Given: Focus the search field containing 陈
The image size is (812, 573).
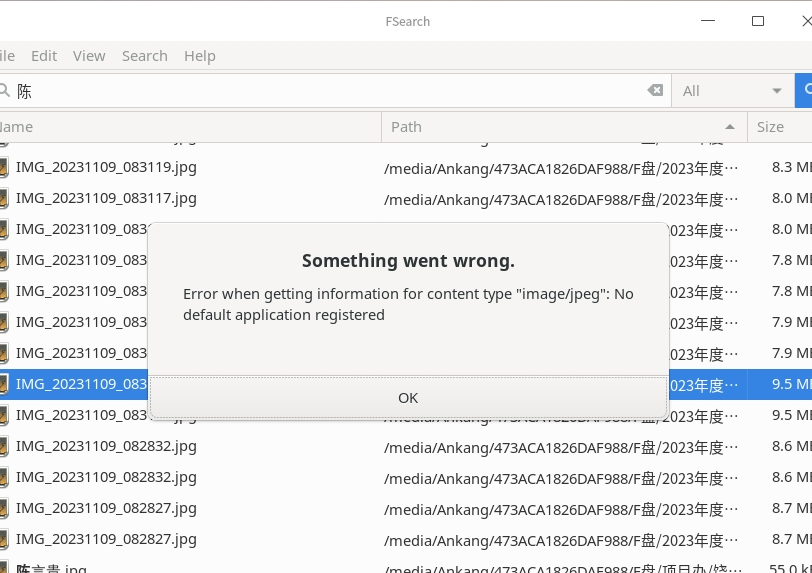Looking at the screenshot, I should pos(330,91).
